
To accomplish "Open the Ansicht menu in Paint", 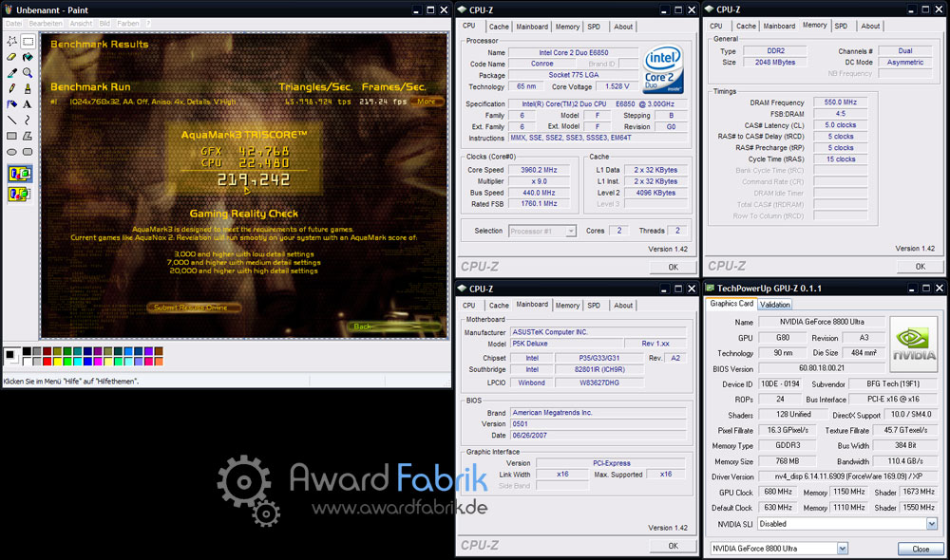I will [x=81, y=24].
